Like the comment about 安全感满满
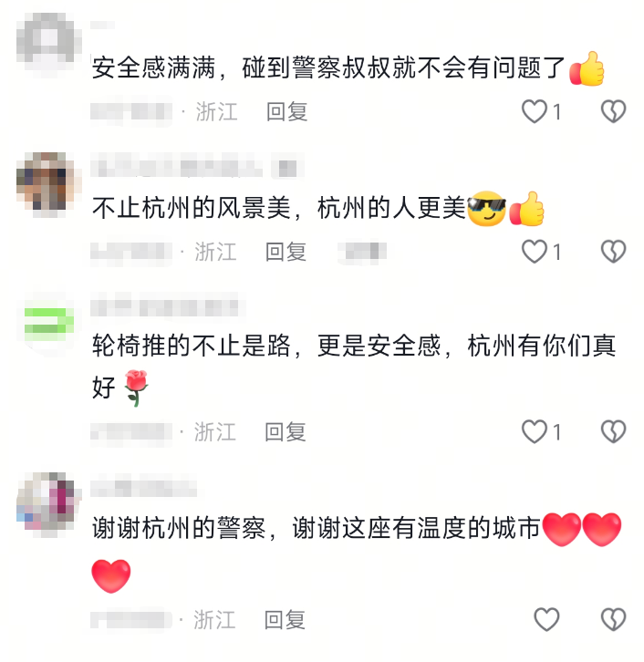The width and height of the screenshot is (644, 662). point(535,111)
